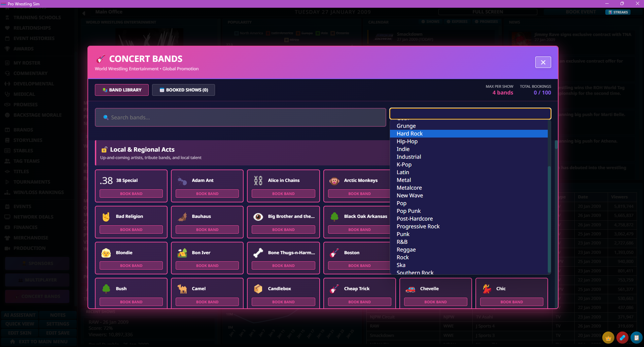Screen dimensions: 644x347
Task: Click the Big Brother eye icon
Action: point(258,217)
